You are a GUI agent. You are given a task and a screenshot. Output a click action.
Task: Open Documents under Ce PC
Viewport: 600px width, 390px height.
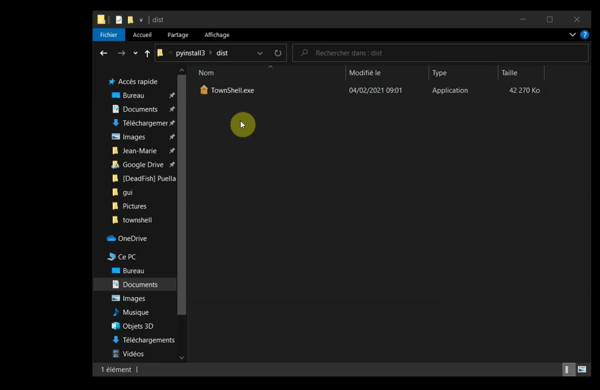coord(140,284)
